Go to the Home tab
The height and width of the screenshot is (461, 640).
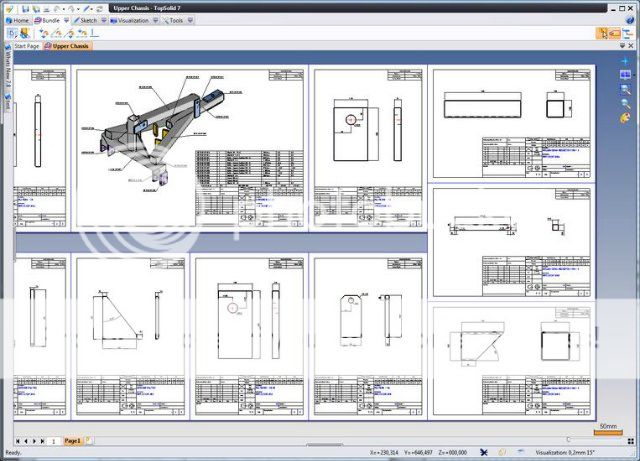click(17, 20)
